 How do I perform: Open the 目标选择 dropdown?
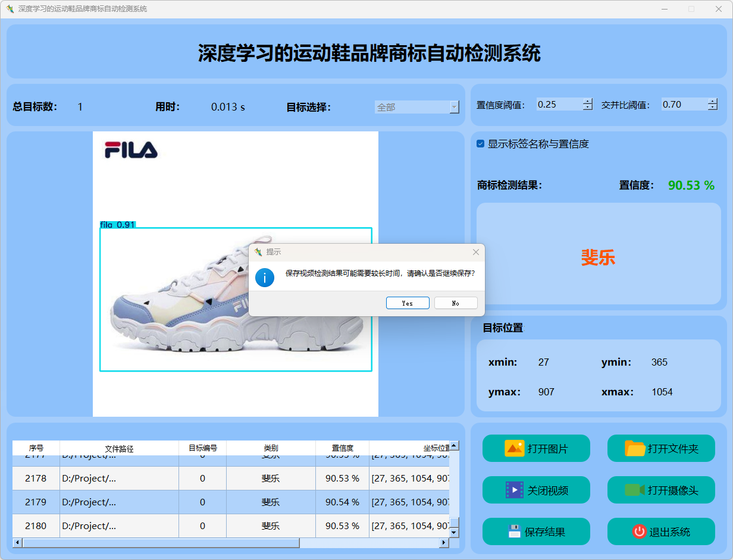(455, 107)
